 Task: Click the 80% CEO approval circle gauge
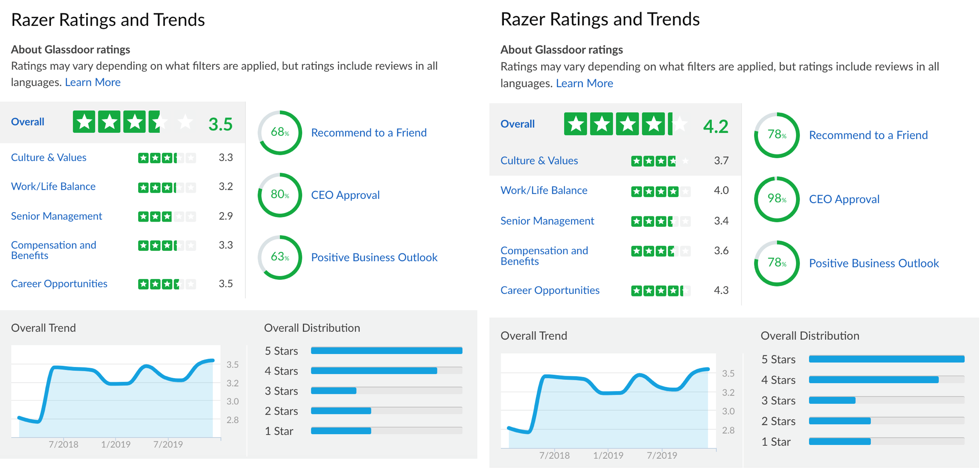[x=280, y=195]
